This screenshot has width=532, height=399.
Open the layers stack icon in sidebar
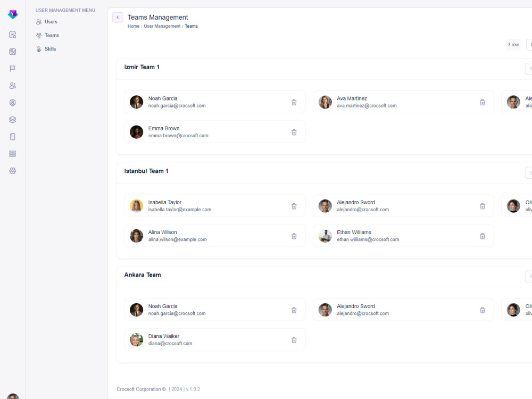pos(13,119)
